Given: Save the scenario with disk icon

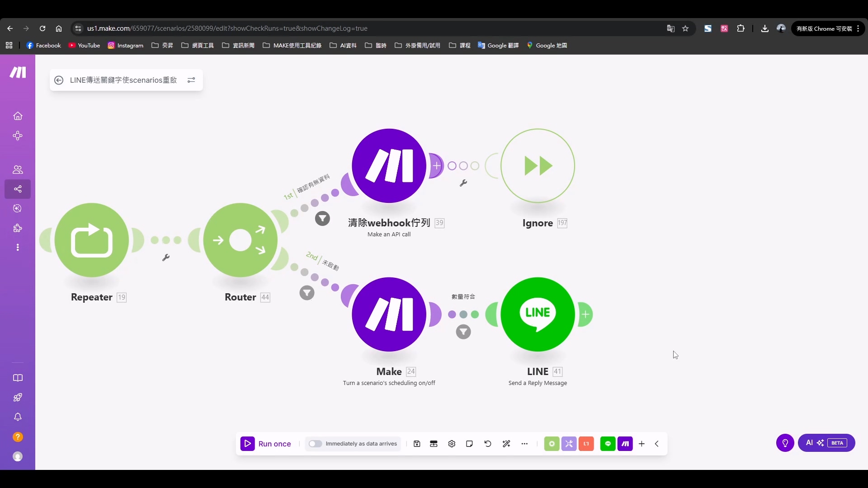Looking at the screenshot, I should click(x=417, y=444).
